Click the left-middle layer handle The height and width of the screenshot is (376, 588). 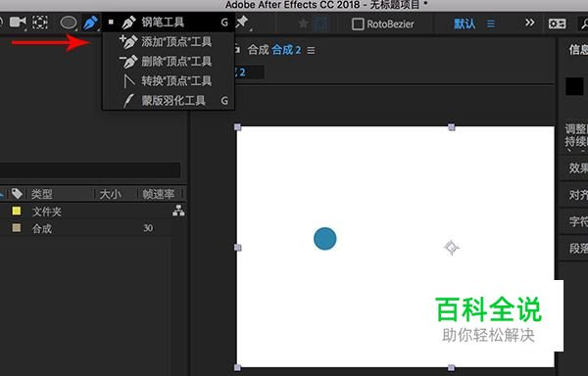pos(237,248)
